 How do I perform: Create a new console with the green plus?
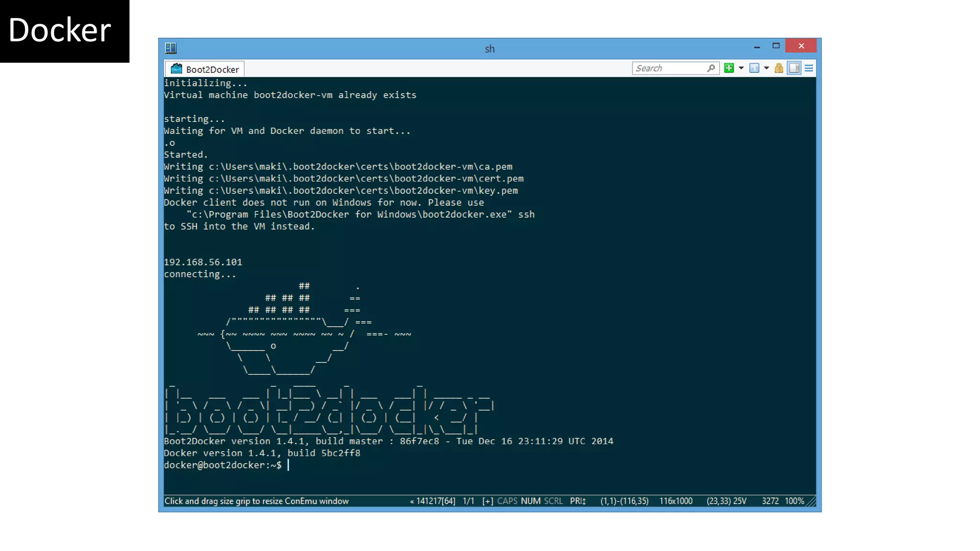pyautogui.click(x=729, y=68)
